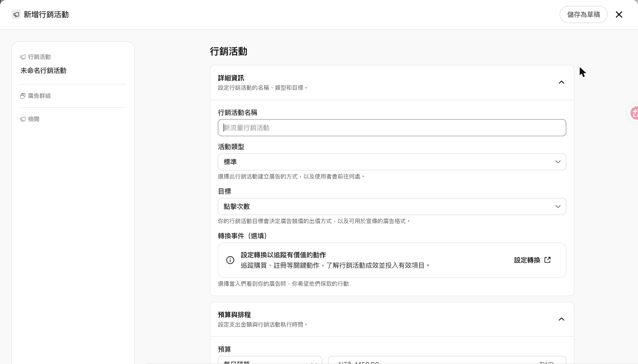Click the pink floating assistant icon at right edge
This screenshot has width=638, height=364.
point(634,113)
